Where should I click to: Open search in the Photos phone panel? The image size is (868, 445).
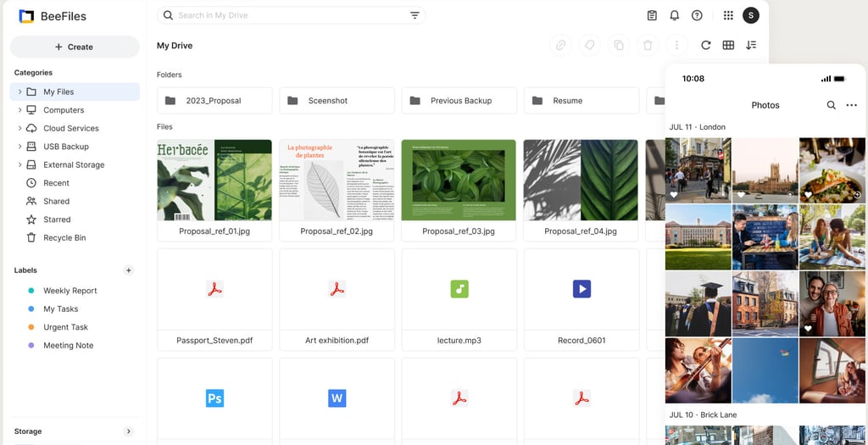tap(831, 105)
